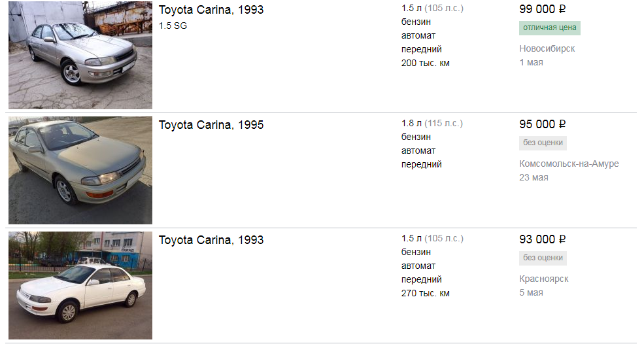
Task: Click the '23 мая' listing date
Action: pyautogui.click(x=534, y=177)
